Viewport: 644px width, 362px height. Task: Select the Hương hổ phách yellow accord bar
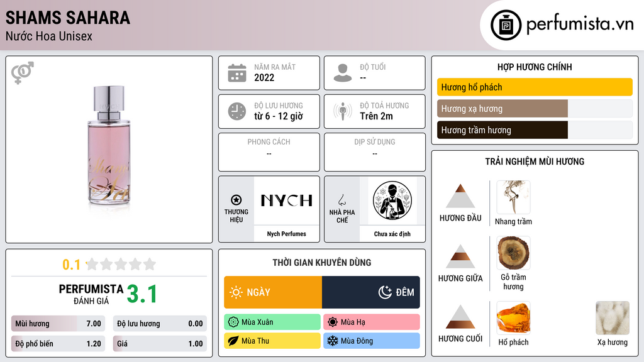[x=535, y=87]
